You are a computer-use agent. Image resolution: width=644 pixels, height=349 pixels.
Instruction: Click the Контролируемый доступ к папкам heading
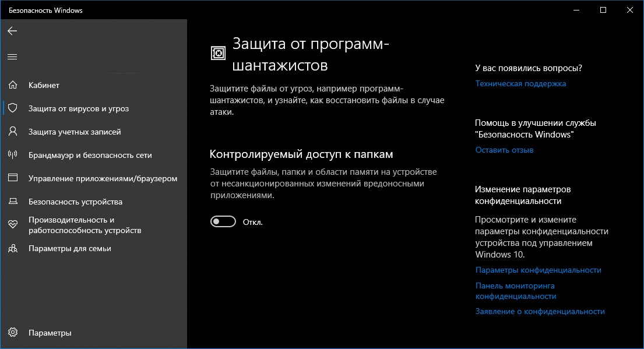click(301, 154)
